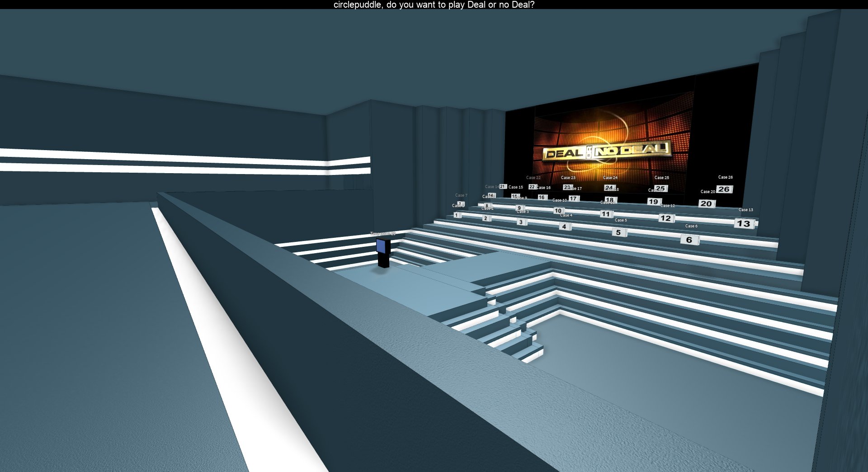Pick the briefcase numbered 1
The image size is (868, 472).
(457, 215)
